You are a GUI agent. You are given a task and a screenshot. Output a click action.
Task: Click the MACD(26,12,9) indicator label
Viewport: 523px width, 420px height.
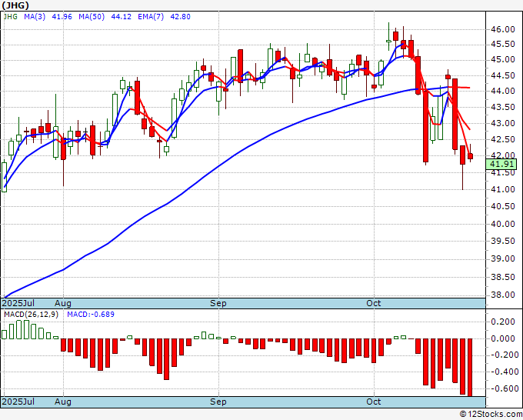pos(31,315)
